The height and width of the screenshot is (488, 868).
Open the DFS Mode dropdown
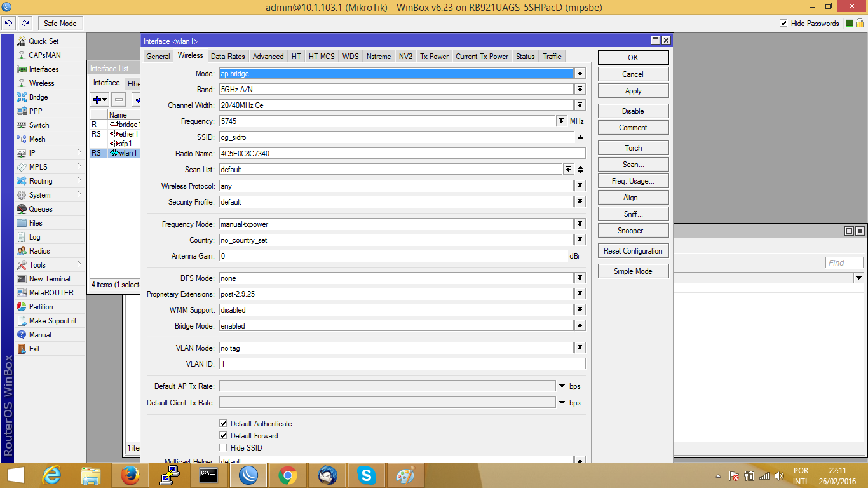580,278
